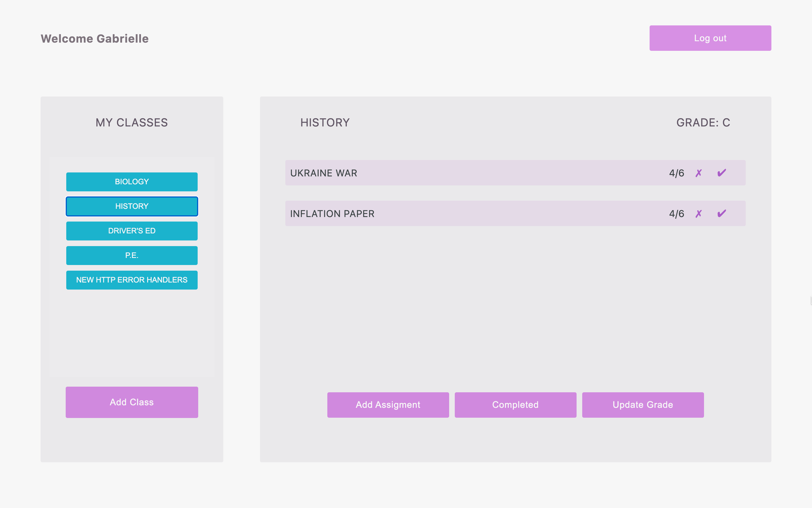Open New HTTP Error Handlers class
The image size is (812, 508).
point(132,280)
